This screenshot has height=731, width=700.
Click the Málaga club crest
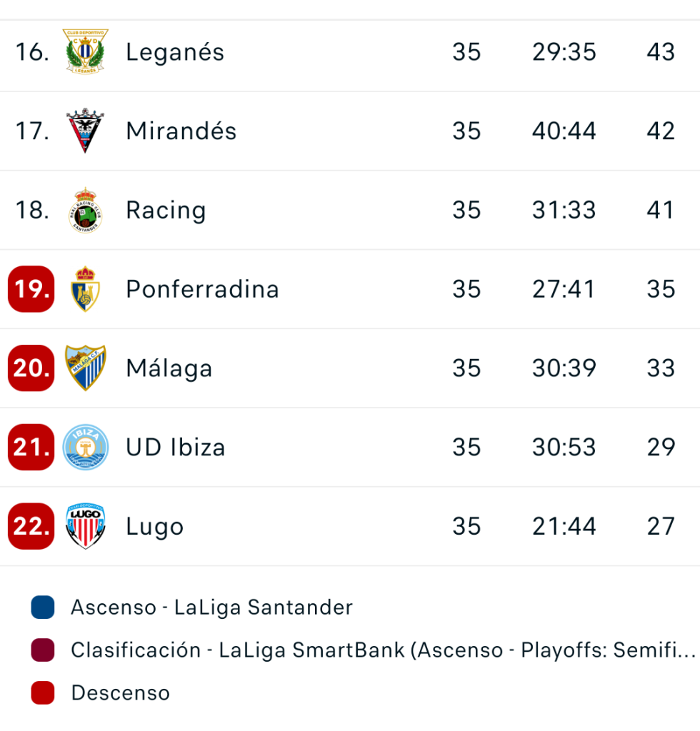coord(85,368)
